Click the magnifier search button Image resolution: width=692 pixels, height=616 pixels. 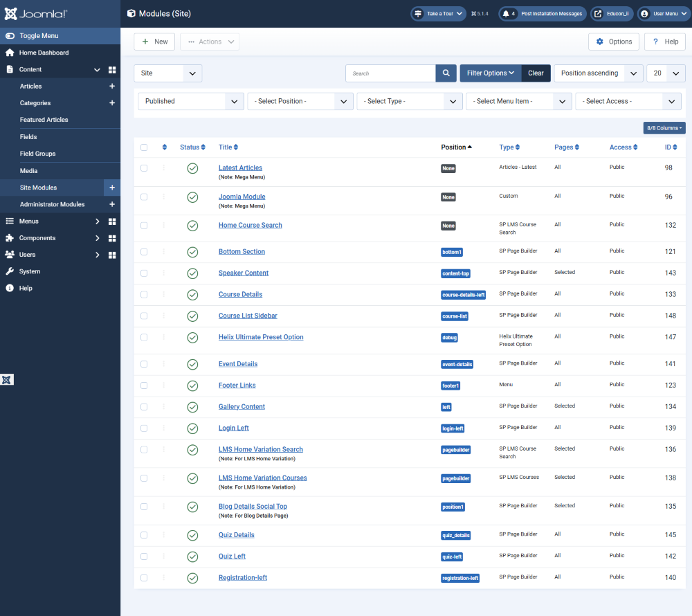tap(446, 73)
